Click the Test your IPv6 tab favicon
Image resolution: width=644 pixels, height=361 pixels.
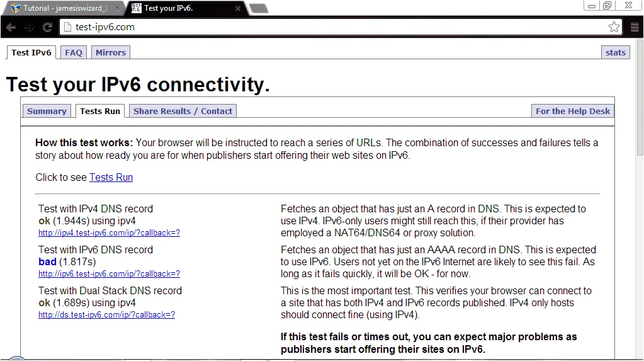pos(137,8)
